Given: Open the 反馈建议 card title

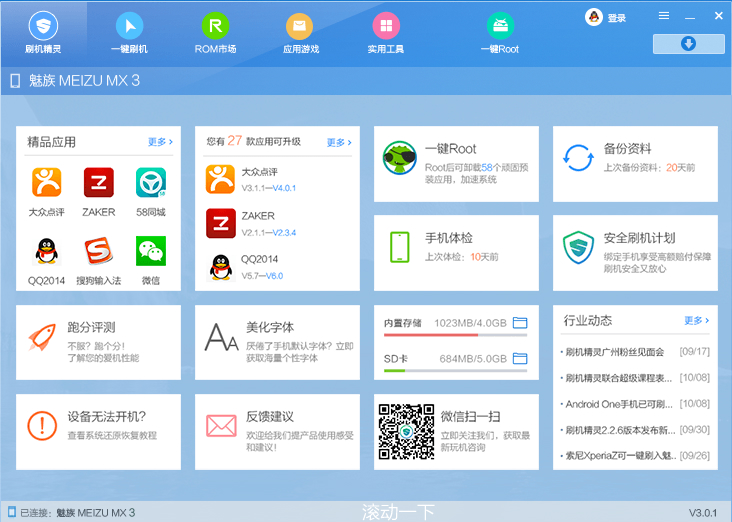Looking at the screenshot, I should pos(270,416).
